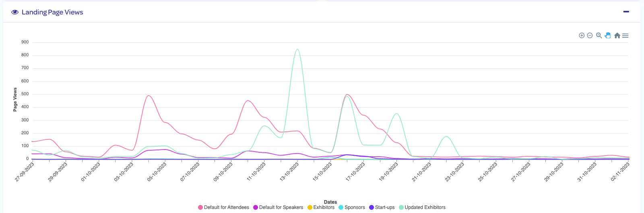The height and width of the screenshot is (213, 644).
Task: Click the 17-10-2023 x-axis date label
Action: tap(356, 172)
